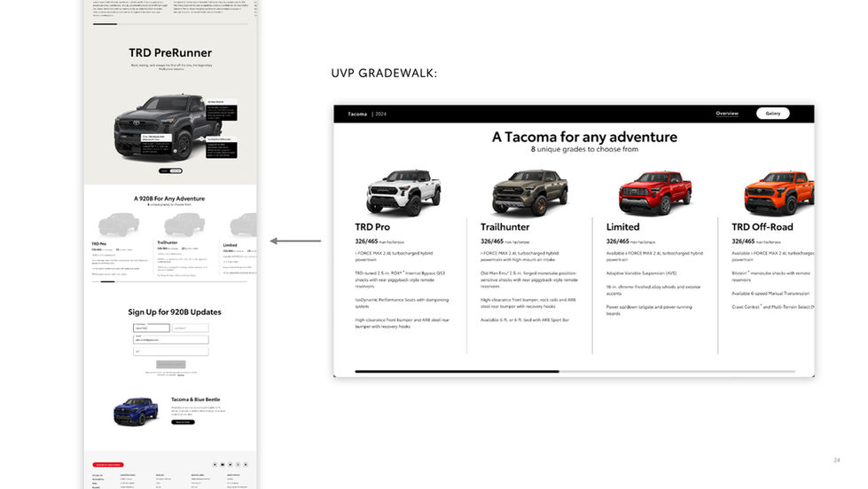Click the Limited grade heading
Viewport: 868px width, 489px height.
point(622,227)
